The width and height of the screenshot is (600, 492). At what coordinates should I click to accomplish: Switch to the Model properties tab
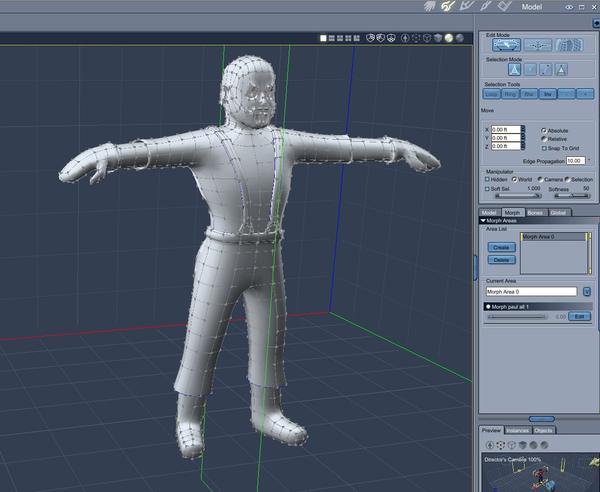click(x=490, y=212)
